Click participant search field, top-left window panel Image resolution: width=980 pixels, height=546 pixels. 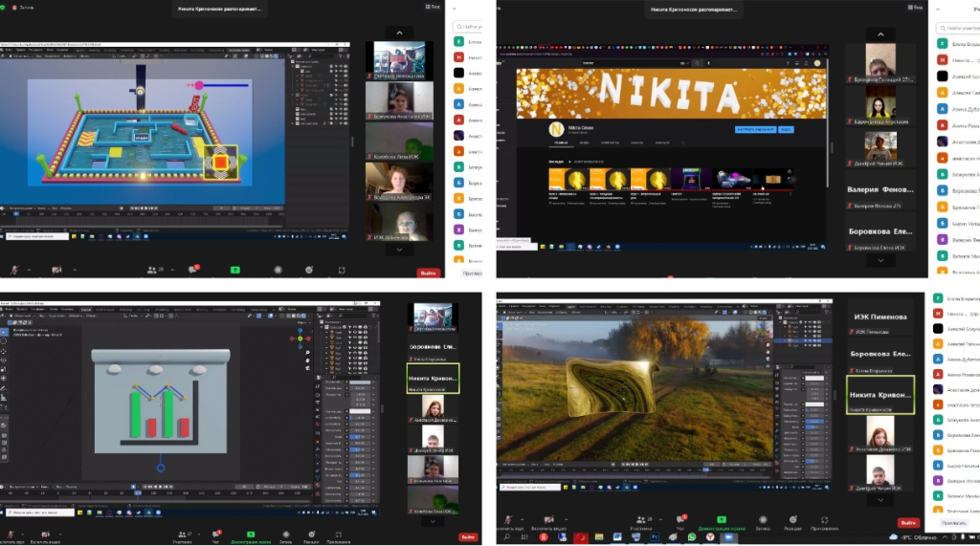(x=469, y=27)
